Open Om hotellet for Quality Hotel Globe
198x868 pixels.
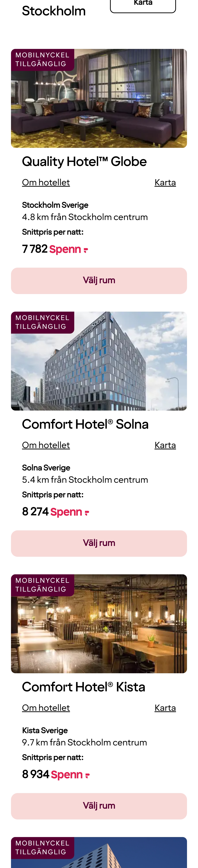(x=46, y=182)
